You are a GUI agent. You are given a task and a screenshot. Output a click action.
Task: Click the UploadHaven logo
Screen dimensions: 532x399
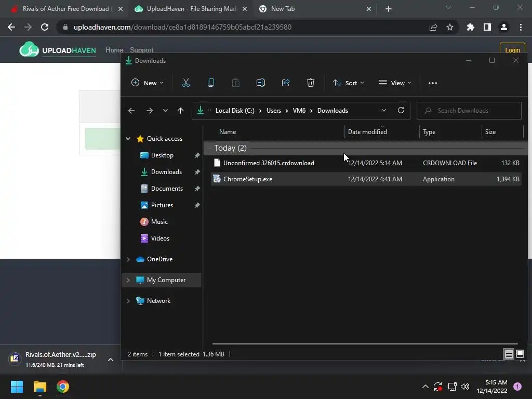click(58, 50)
